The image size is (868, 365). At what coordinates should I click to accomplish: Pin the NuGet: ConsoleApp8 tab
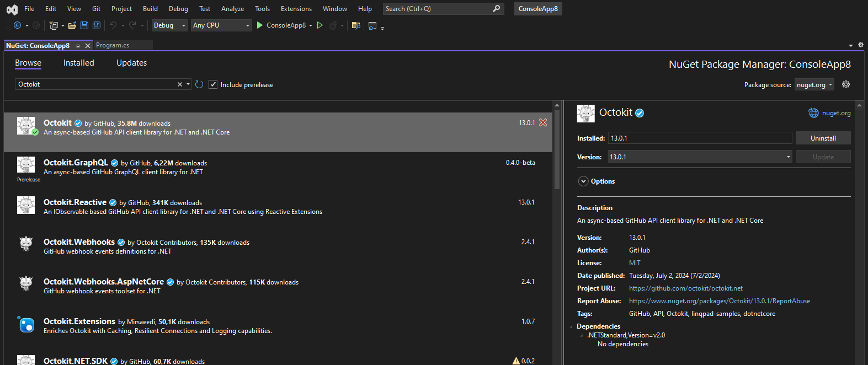78,46
